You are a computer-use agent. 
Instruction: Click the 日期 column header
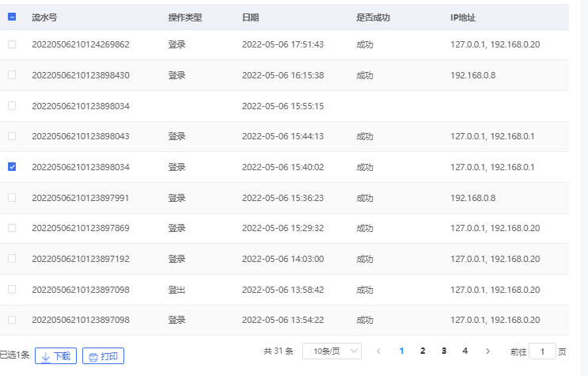(250, 17)
